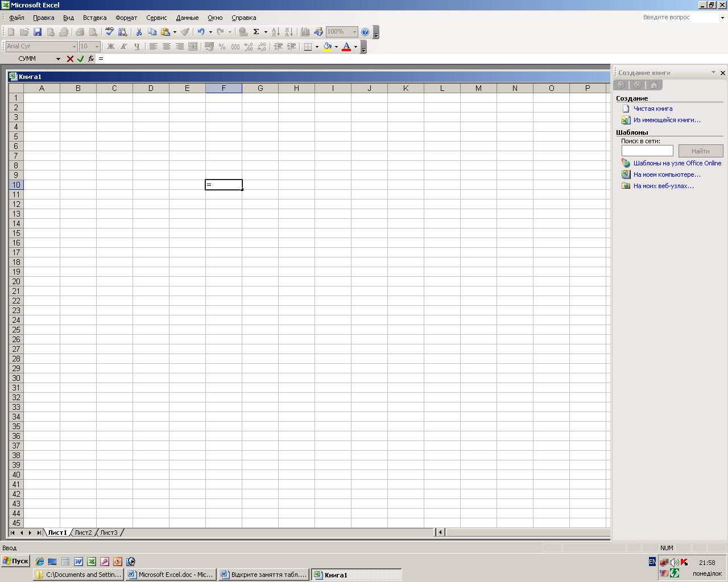Toggle align left
The height and width of the screenshot is (582, 728).
pos(153,47)
